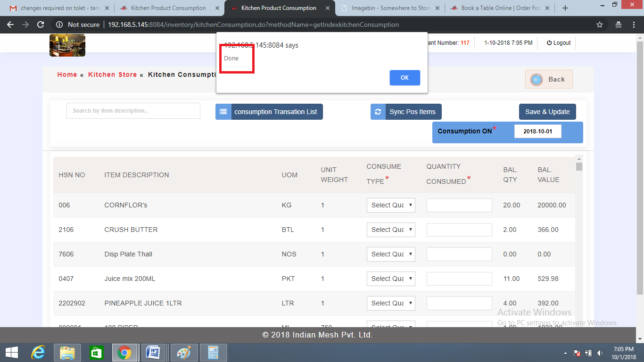Click taskbar clock 7:05 PM
Screen dimensions: 644x362
(624, 349)
